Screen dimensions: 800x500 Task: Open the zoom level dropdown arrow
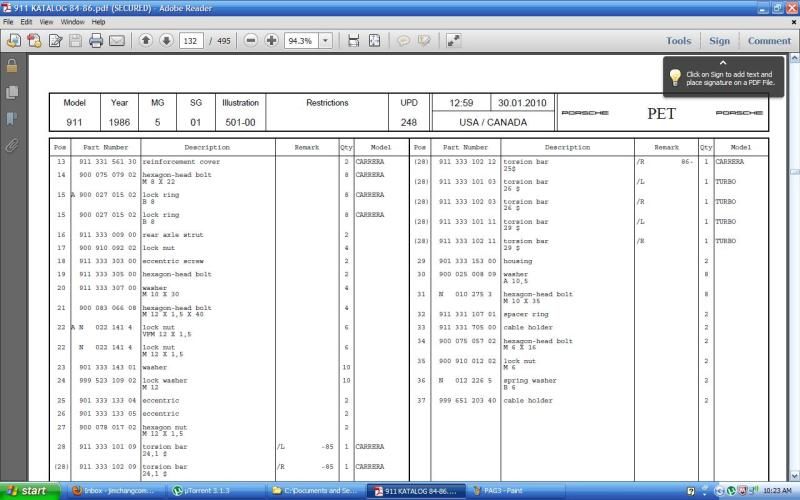click(x=326, y=41)
